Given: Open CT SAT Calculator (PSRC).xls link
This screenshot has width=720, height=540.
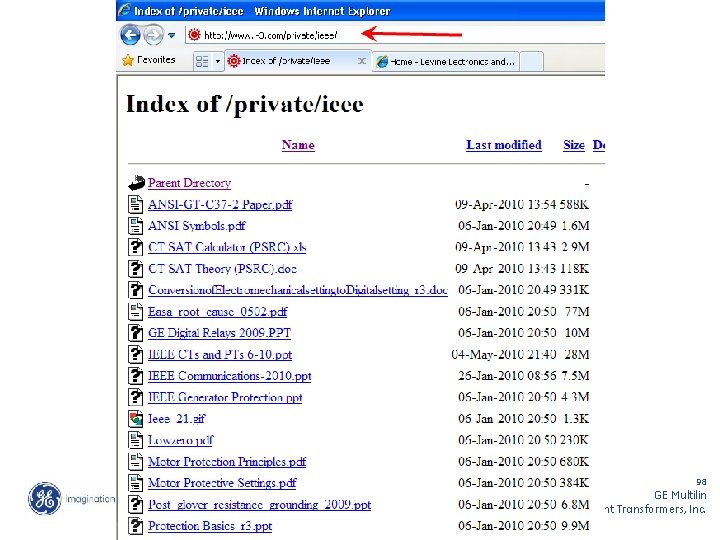Looking at the screenshot, I should (x=227, y=247).
